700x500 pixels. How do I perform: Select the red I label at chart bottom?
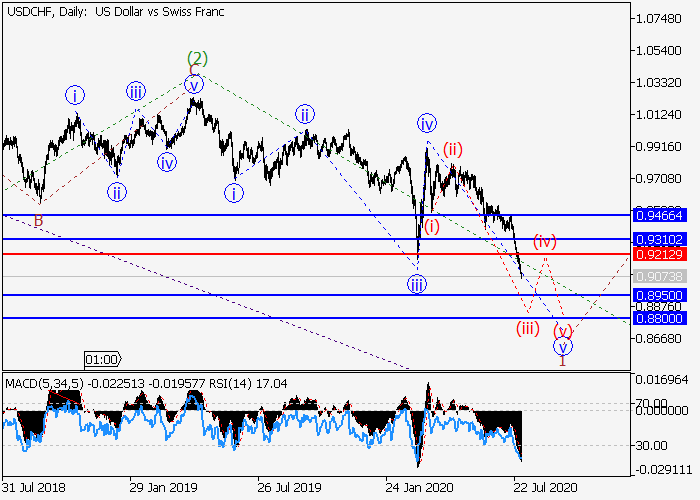click(x=563, y=360)
